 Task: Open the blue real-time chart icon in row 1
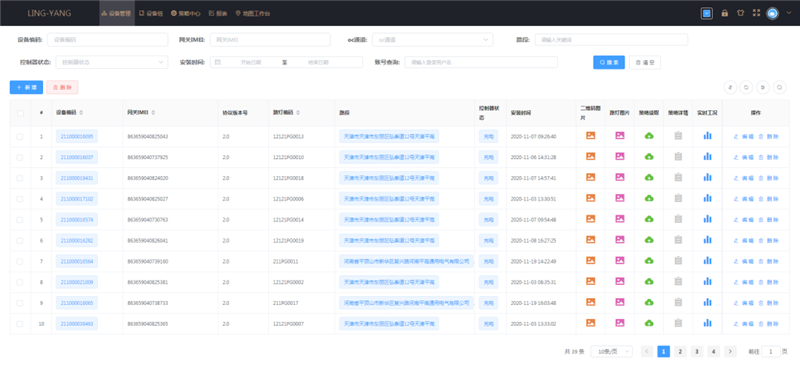(707, 136)
